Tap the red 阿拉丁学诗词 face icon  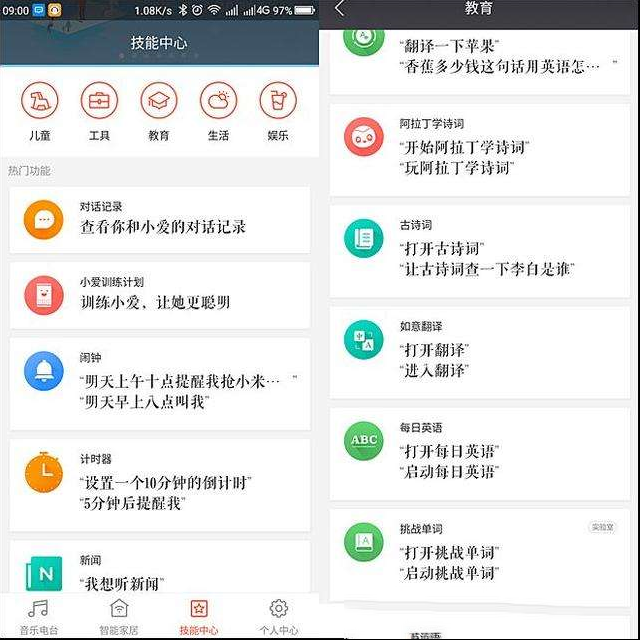click(x=364, y=137)
